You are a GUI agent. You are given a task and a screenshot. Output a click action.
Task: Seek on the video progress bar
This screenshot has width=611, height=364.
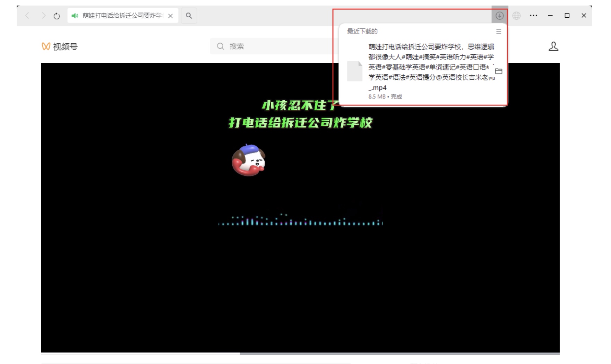[x=300, y=354]
